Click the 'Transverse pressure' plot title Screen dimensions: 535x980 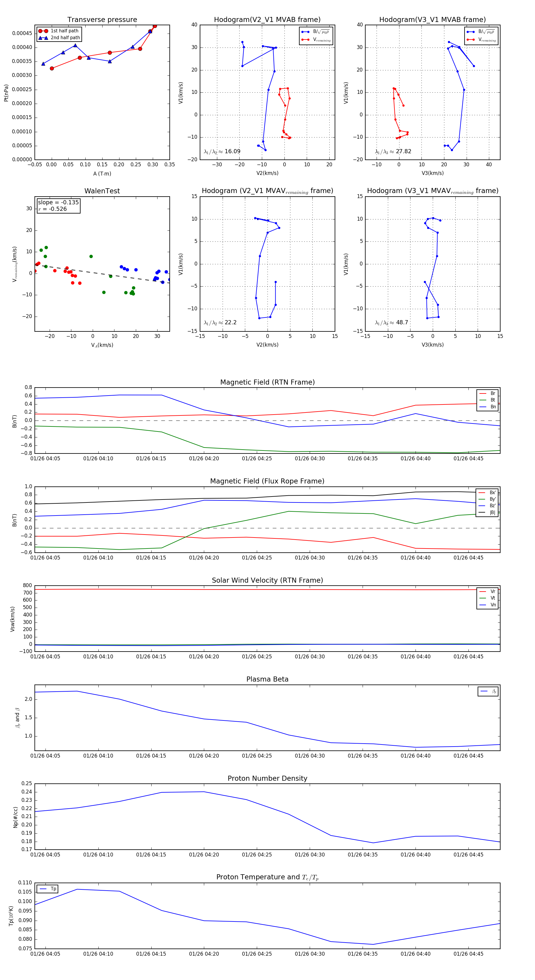click(x=102, y=20)
